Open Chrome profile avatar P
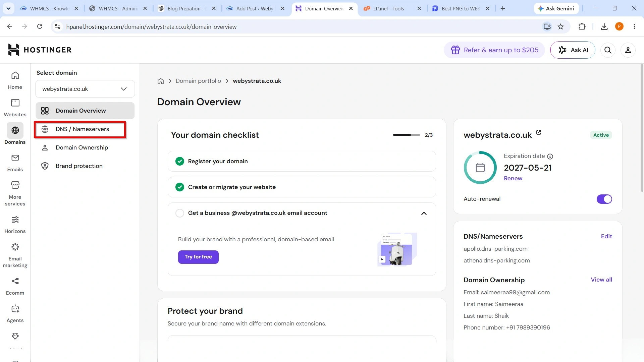This screenshot has height=362, width=644. click(x=619, y=26)
